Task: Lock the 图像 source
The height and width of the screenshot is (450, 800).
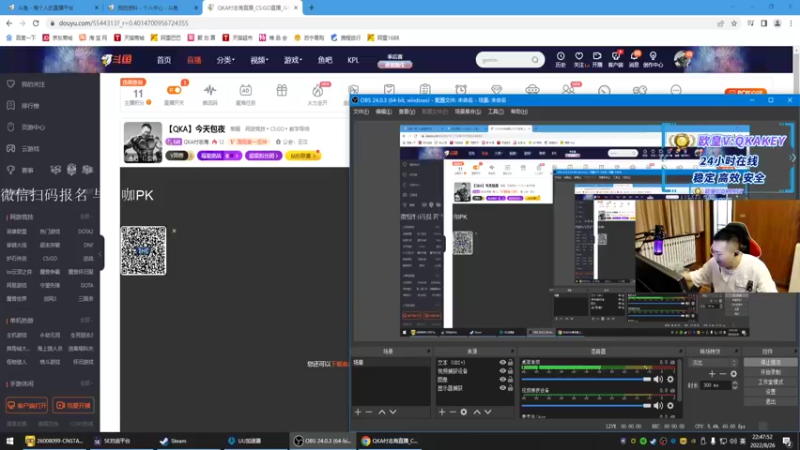Action: [x=510, y=379]
